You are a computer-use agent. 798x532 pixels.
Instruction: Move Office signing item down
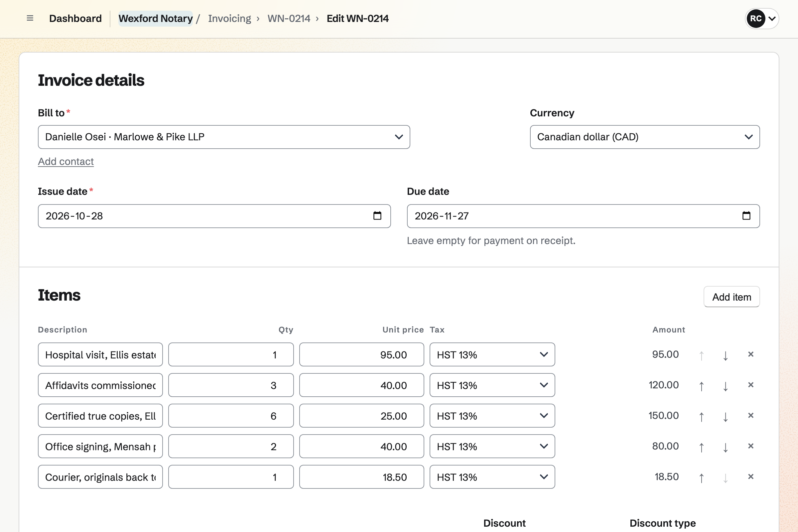[x=726, y=447]
